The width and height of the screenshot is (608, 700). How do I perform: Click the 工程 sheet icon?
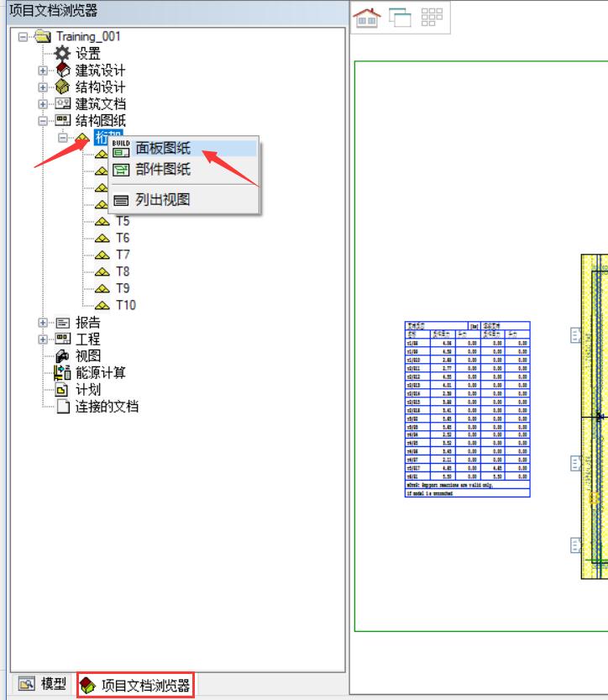click(x=63, y=339)
